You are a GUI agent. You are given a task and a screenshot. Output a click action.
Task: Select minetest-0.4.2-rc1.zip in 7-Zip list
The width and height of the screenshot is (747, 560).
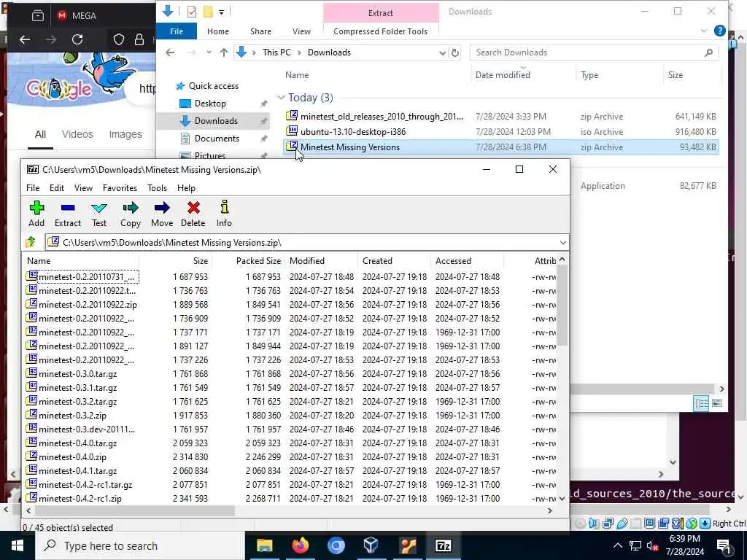[80, 499]
